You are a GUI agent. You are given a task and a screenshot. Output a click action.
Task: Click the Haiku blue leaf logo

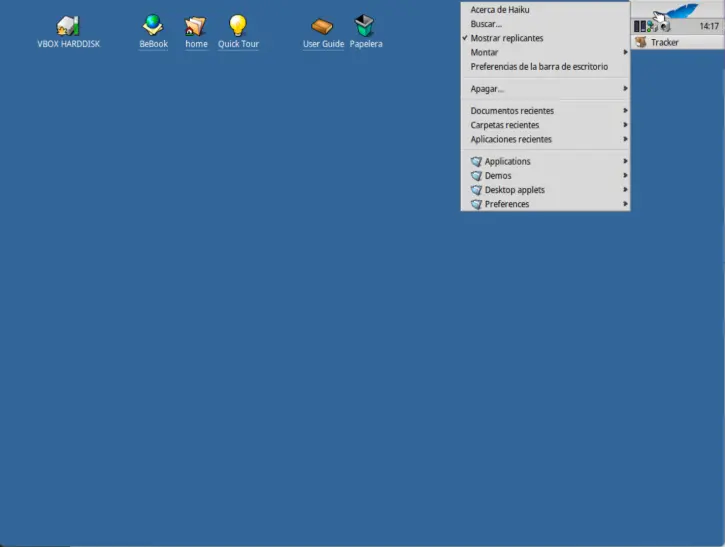point(682,10)
